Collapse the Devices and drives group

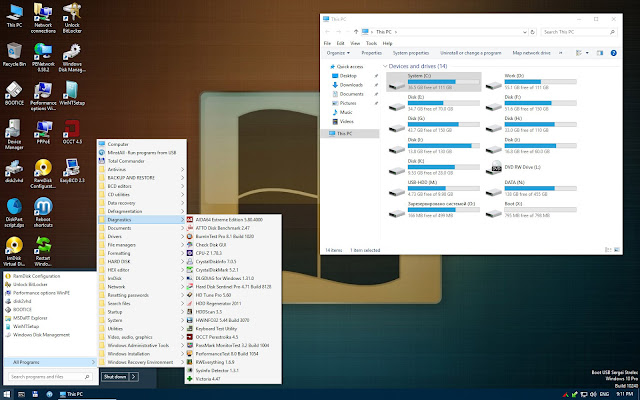pos(384,66)
